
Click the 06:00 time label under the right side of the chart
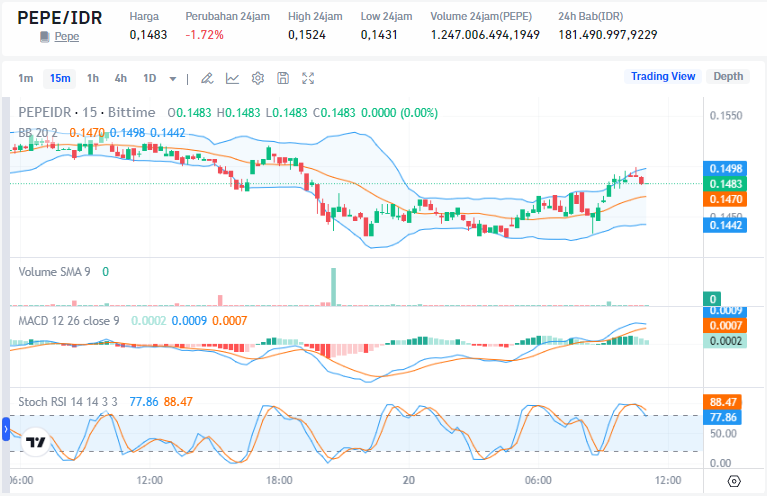click(538, 480)
